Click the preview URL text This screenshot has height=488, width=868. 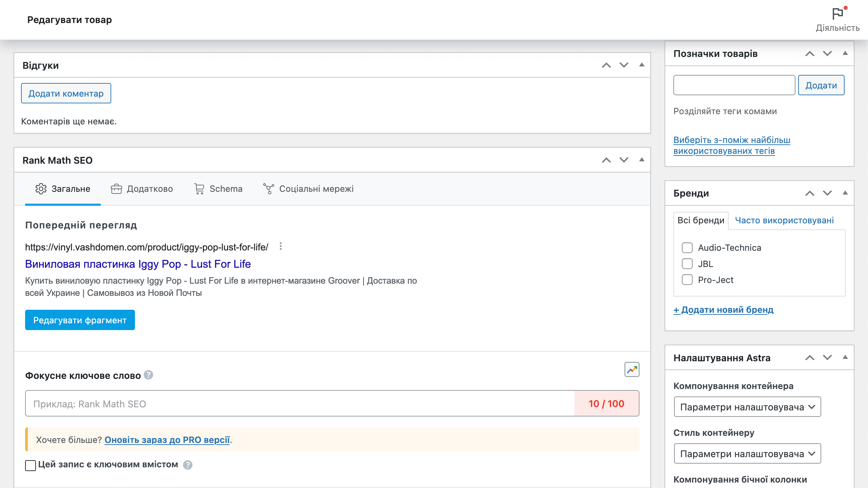pos(146,247)
